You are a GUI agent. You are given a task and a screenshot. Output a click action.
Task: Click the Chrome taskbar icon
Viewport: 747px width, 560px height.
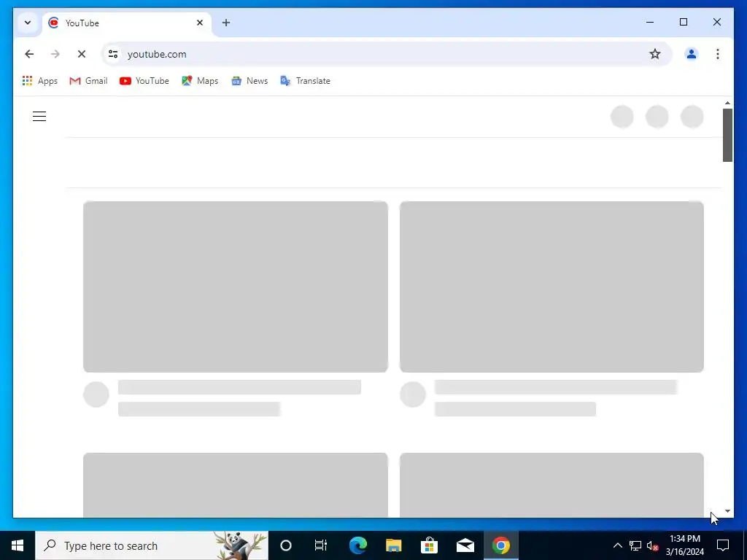tap(500, 545)
